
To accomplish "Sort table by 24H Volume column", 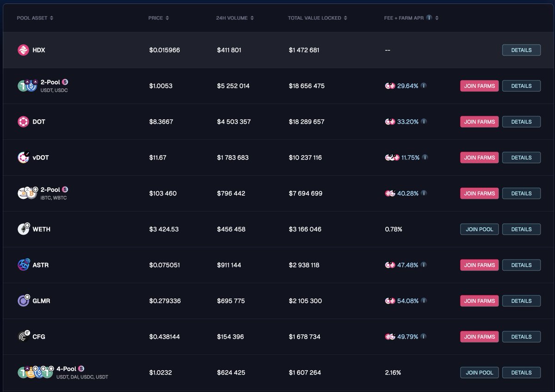I will [235, 18].
